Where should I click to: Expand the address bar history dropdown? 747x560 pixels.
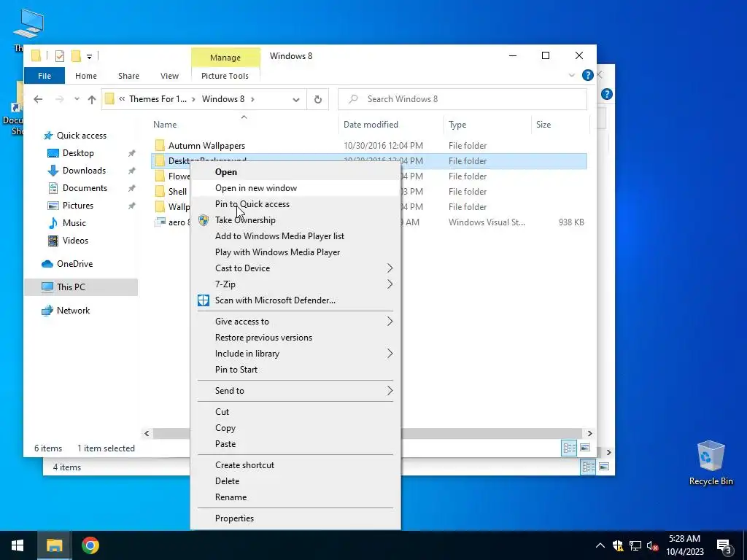pos(296,99)
